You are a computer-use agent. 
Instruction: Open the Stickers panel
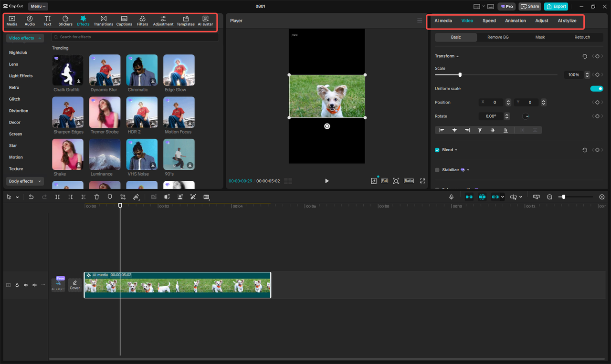pyautogui.click(x=65, y=21)
